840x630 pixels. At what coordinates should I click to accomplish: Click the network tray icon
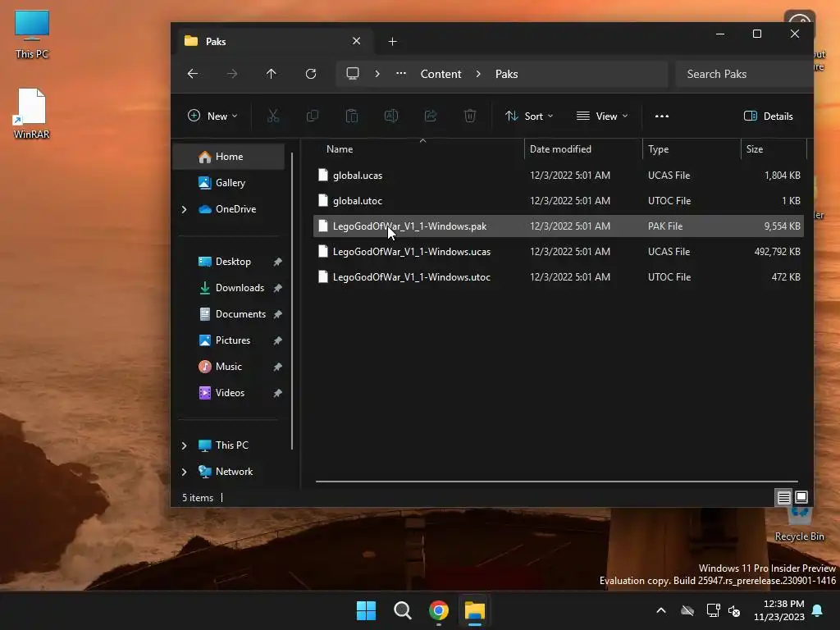click(x=713, y=610)
